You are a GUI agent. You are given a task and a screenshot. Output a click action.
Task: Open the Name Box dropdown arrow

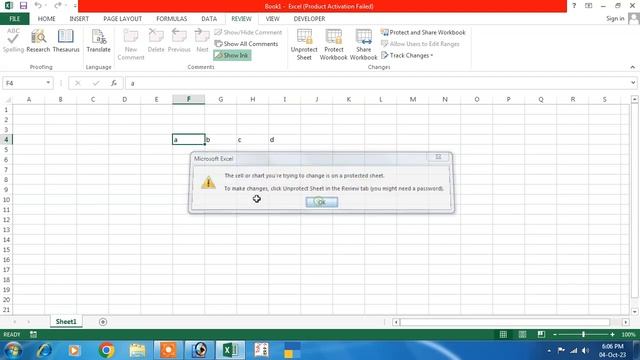coord(48,83)
